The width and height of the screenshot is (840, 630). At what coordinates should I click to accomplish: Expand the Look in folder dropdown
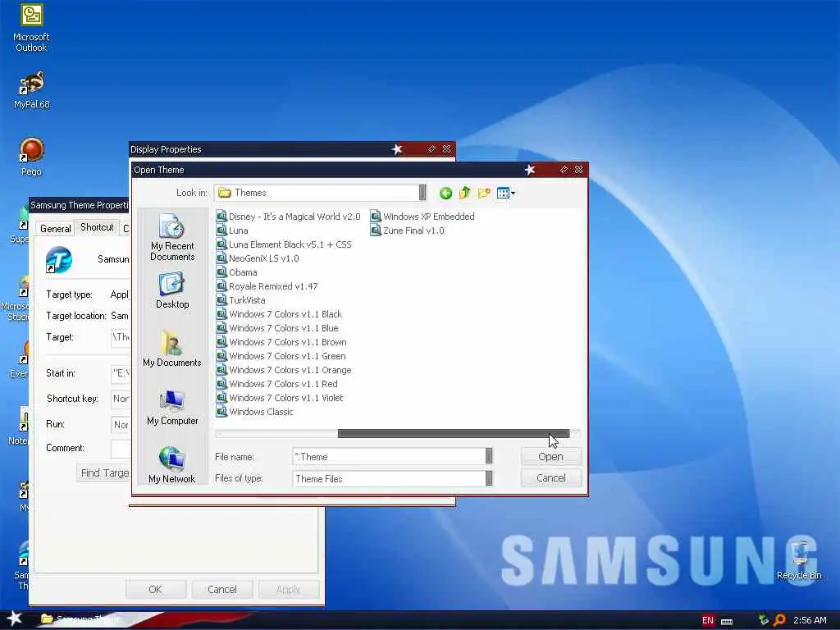422,192
